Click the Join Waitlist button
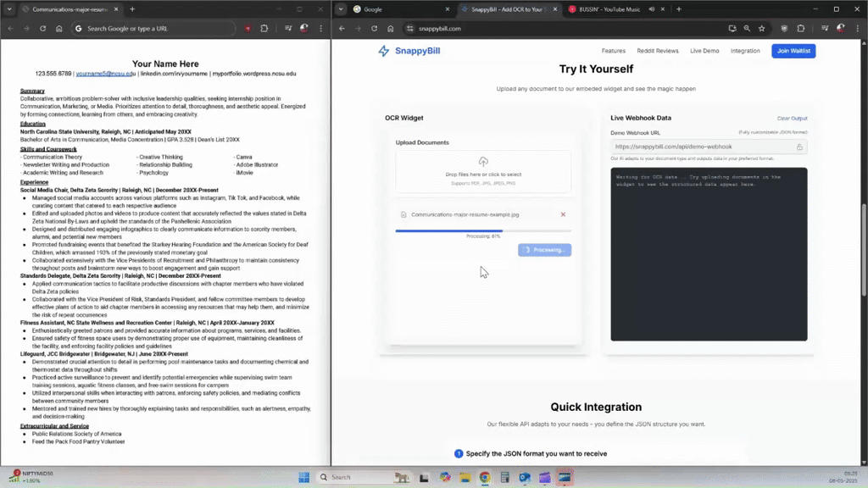Viewport: 868px width, 488px height. [x=793, y=51]
